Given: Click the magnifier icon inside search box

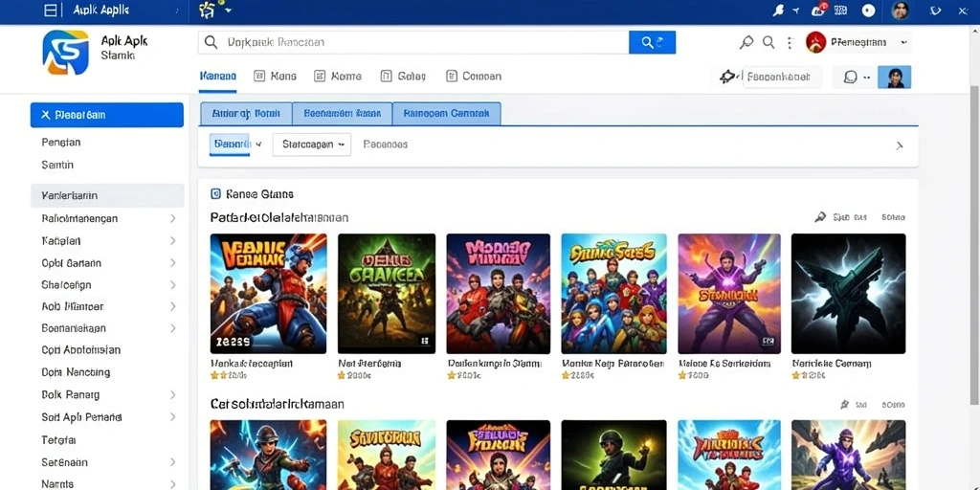Looking at the screenshot, I should 212,42.
